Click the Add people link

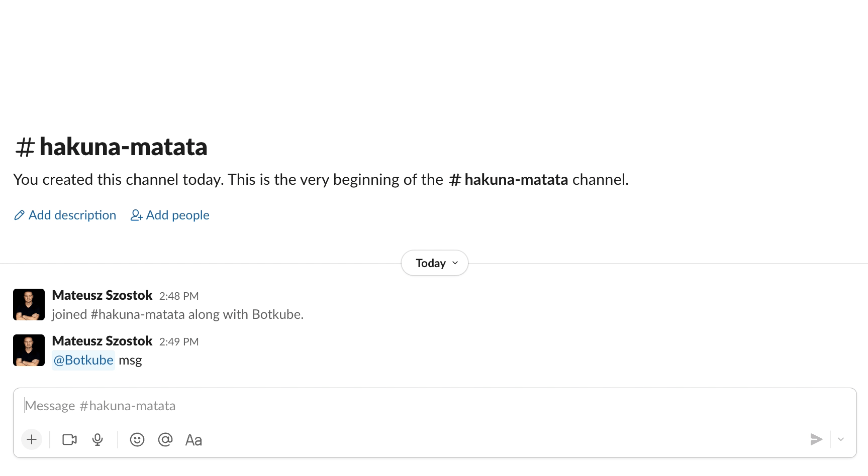pos(177,215)
